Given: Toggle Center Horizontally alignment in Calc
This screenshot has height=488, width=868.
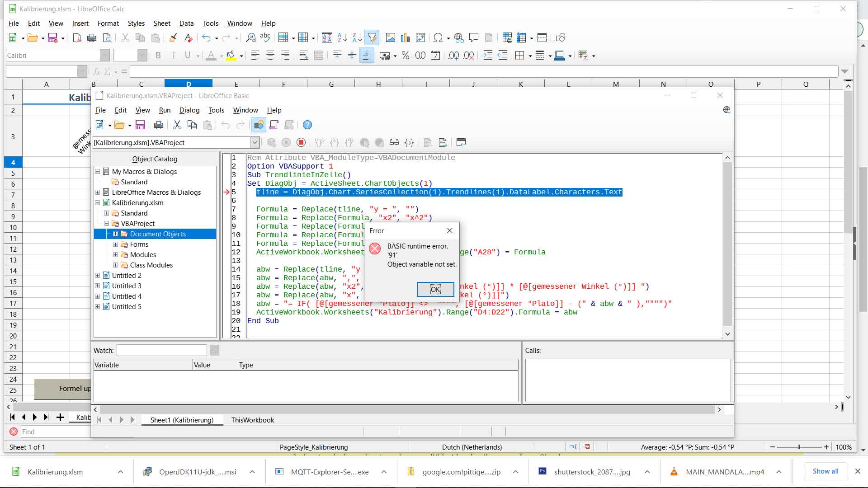Looking at the screenshot, I should click(270, 56).
